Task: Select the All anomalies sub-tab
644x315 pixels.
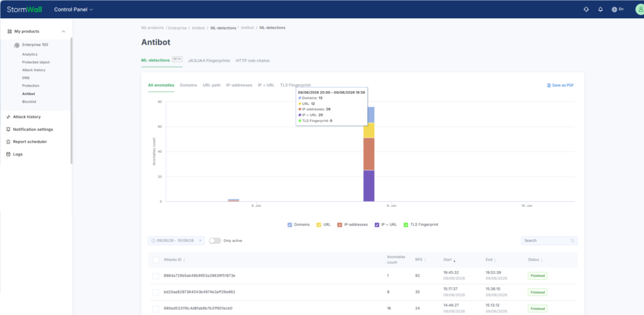Action: (161, 86)
